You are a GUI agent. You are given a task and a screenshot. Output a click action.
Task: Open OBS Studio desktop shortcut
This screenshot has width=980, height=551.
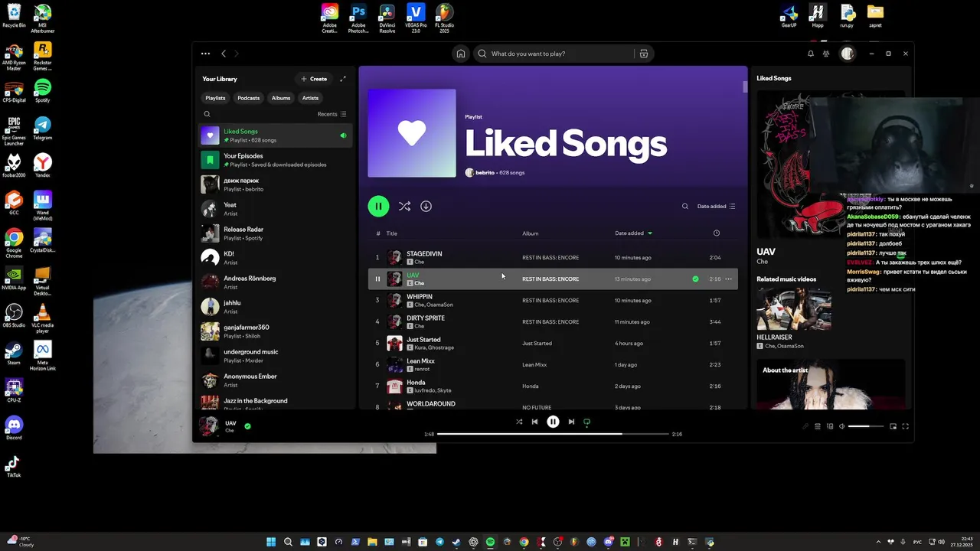14,316
